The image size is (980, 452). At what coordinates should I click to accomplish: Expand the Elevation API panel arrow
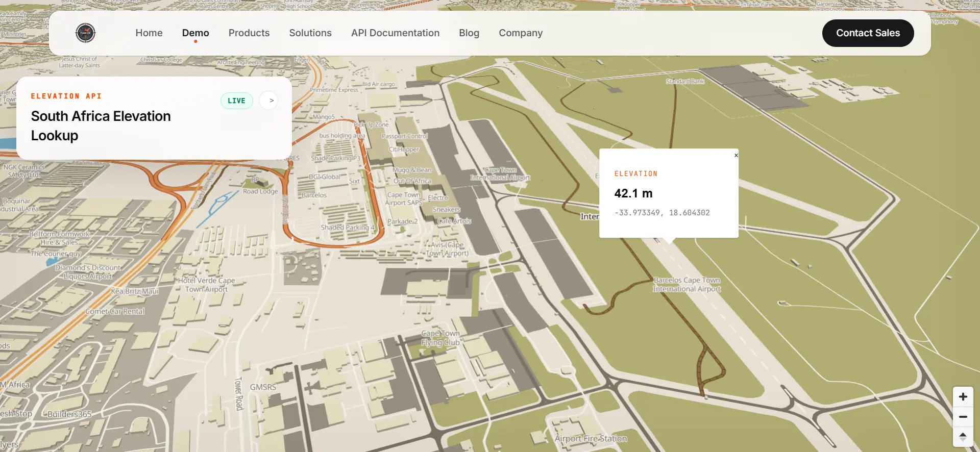coord(268,101)
